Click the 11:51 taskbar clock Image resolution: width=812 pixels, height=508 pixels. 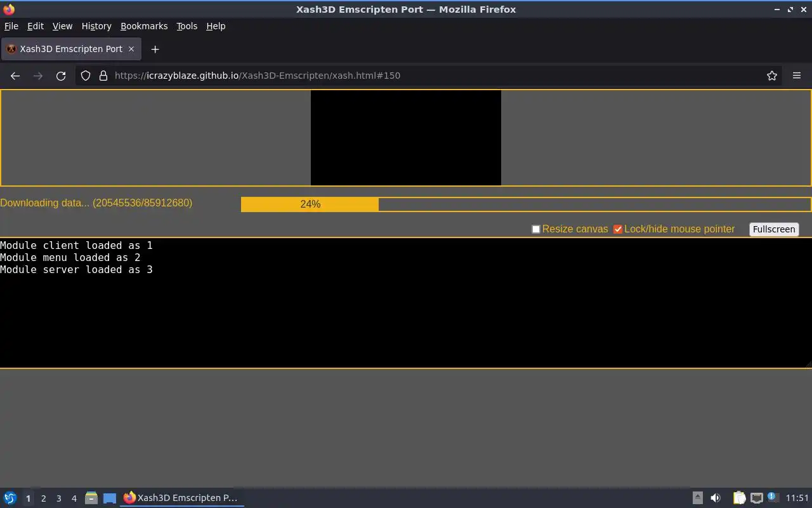[x=797, y=498]
